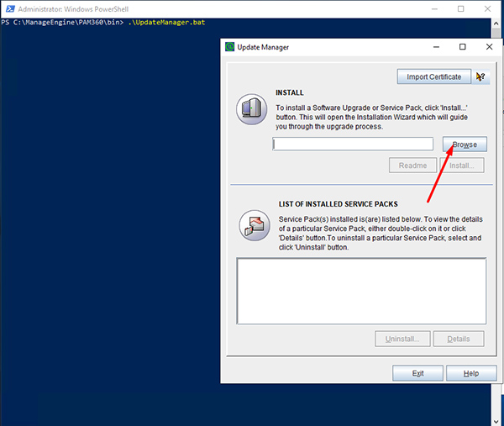Click the Uninstall... button
This screenshot has height=426, width=504.
(402, 339)
